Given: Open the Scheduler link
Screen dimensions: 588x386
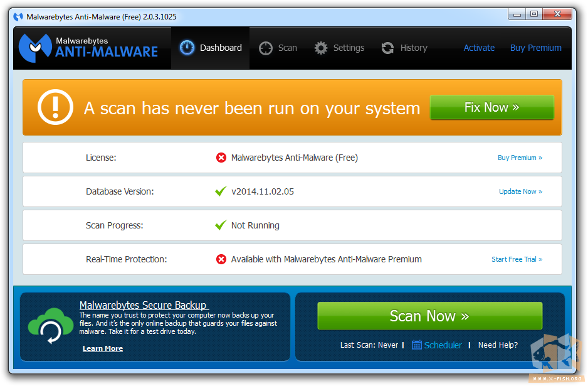Looking at the screenshot, I should coord(443,345).
